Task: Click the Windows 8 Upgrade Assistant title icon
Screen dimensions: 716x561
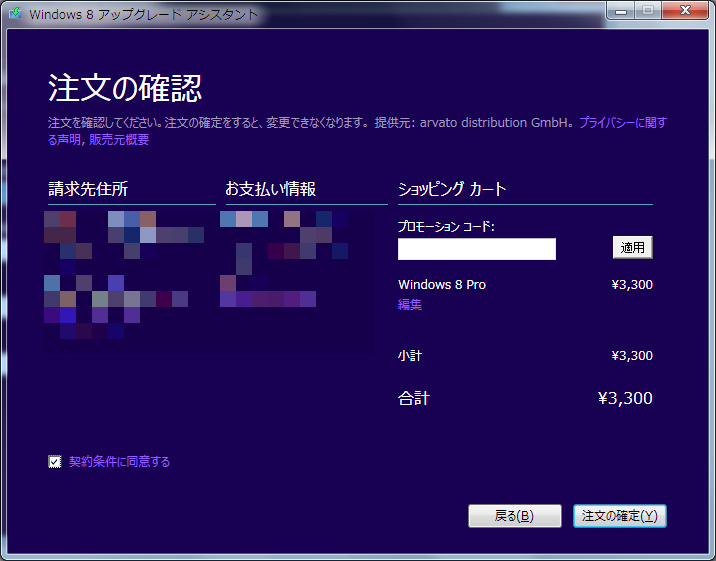Action: tap(15, 13)
